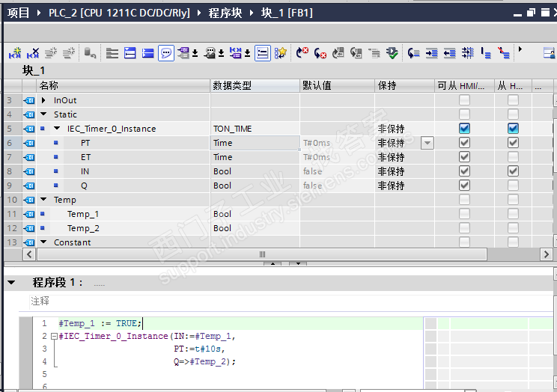
Task: Toggle HMI accessible checkbox for Temp_1 row
Action: (464, 214)
